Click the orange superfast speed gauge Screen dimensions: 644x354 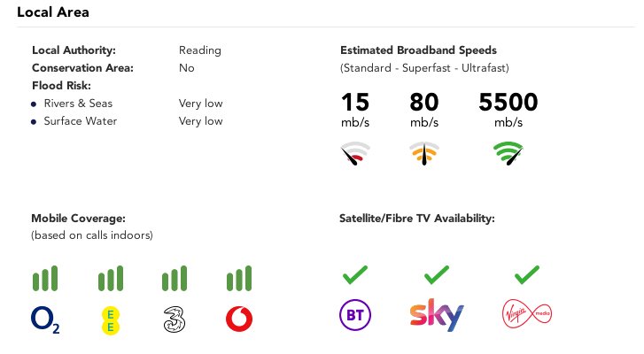(424, 153)
